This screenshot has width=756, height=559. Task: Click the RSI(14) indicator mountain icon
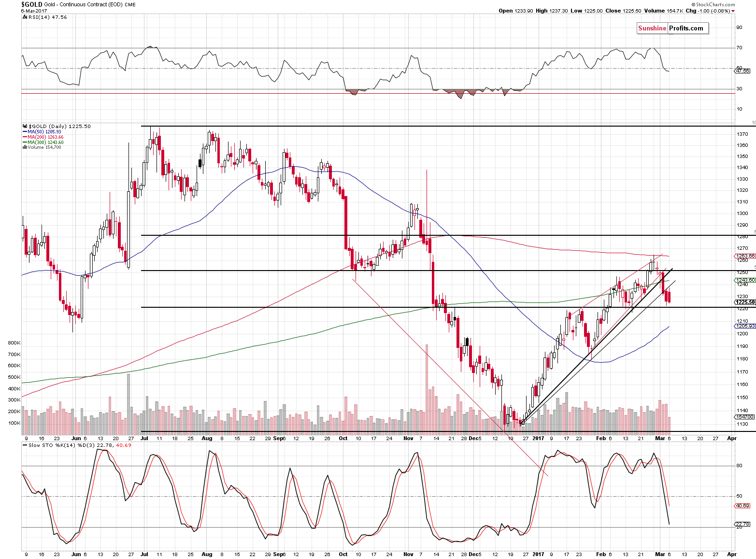tap(25, 17)
